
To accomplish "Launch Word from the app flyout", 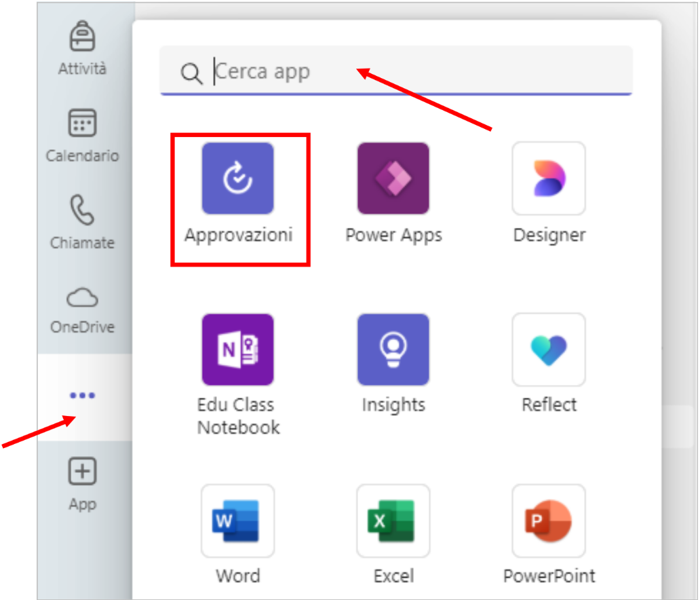I will tap(237, 521).
